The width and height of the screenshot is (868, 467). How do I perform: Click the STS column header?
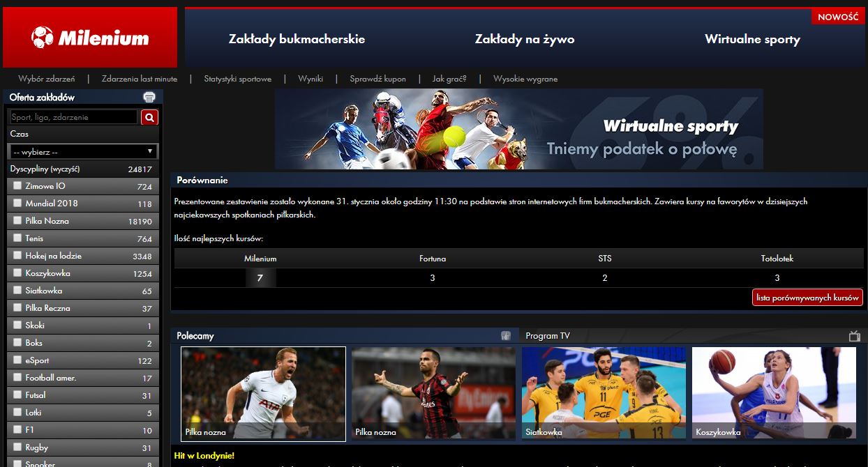click(605, 259)
